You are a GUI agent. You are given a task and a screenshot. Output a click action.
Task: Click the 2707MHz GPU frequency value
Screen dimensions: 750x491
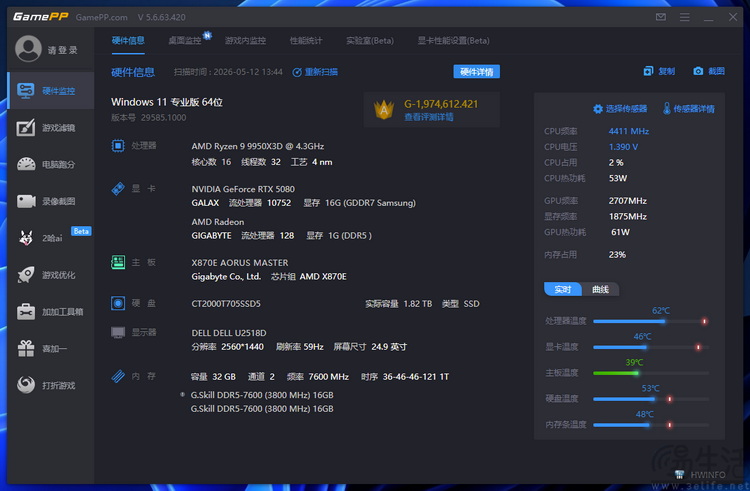[x=628, y=201]
